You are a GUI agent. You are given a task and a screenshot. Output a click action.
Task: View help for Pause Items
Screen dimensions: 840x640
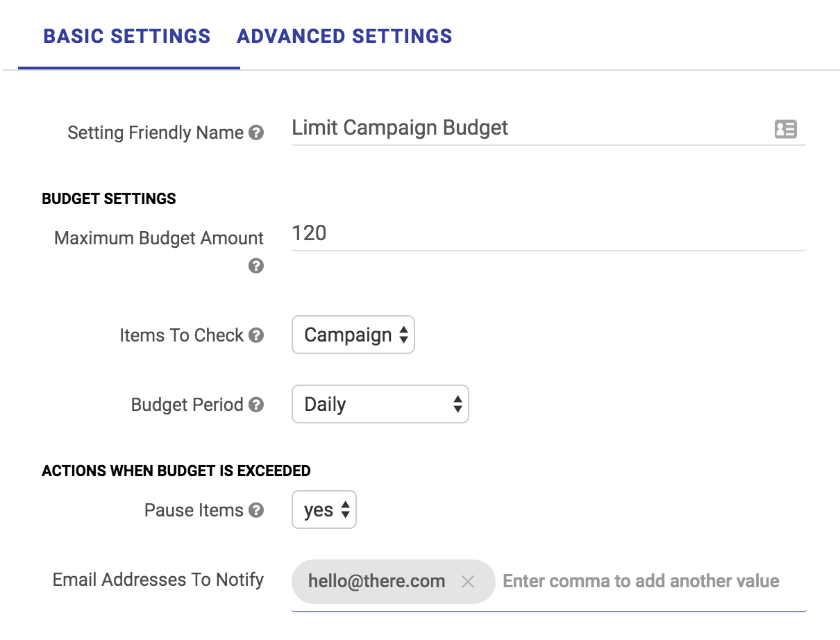tap(257, 511)
